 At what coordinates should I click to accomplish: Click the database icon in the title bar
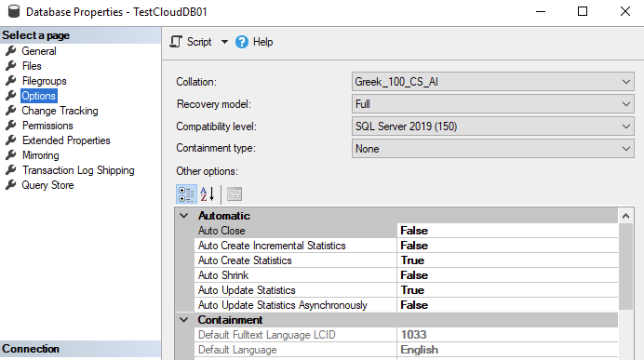14,11
